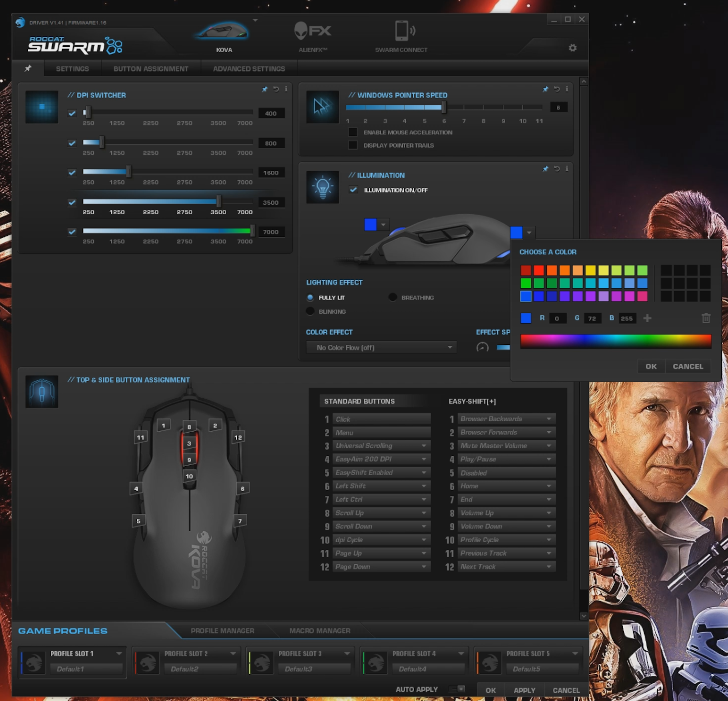Switch to Advanced Settings tab
728x701 pixels.
pyautogui.click(x=249, y=69)
